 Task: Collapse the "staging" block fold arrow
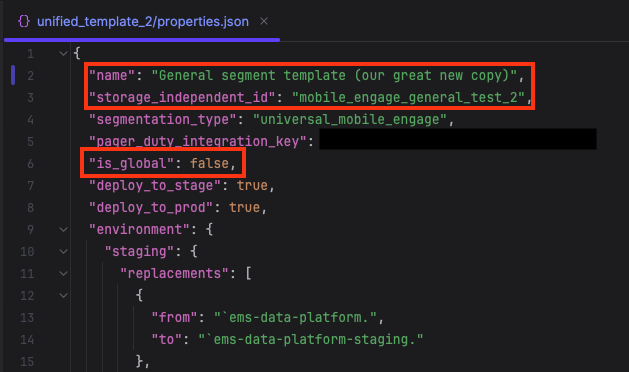click(x=63, y=252)
